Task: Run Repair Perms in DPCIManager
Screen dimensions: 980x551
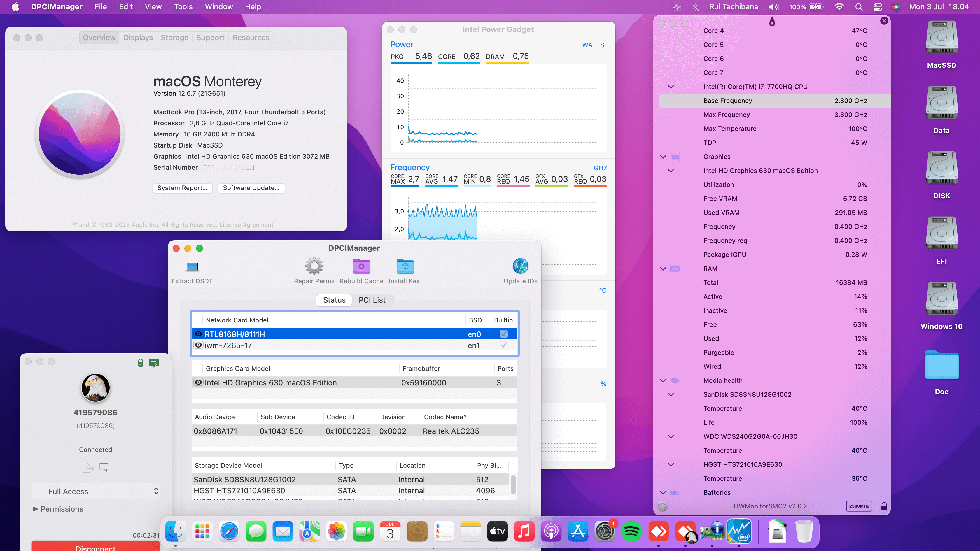Action: coord(314,266)
